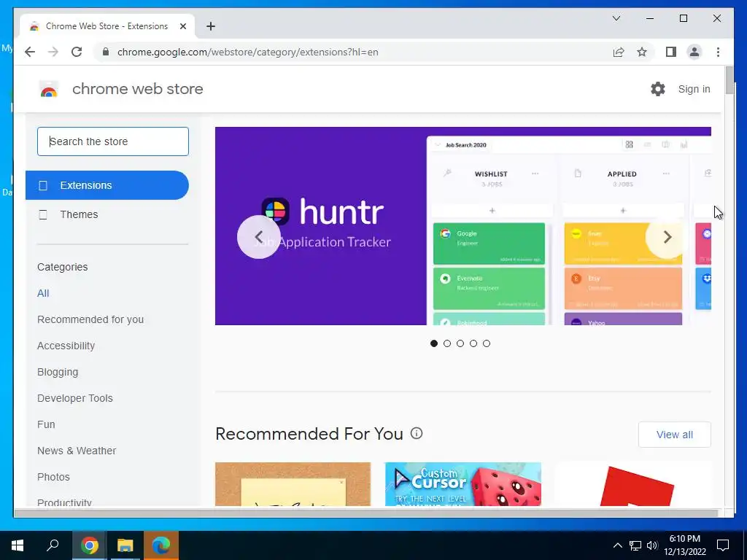Open the tab search chevron in title bar
This screenshot has width=747, height=560.
(616, 18)
